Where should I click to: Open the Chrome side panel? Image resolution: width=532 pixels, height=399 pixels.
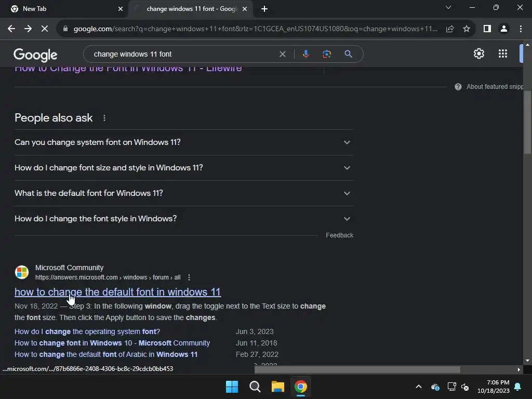coord(487,29)
